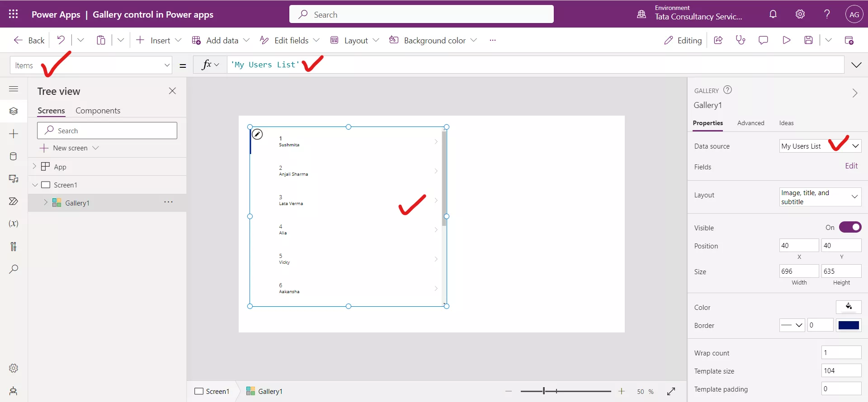
Task: Expand the formula bar chevron
Action: tap(856, 65)
